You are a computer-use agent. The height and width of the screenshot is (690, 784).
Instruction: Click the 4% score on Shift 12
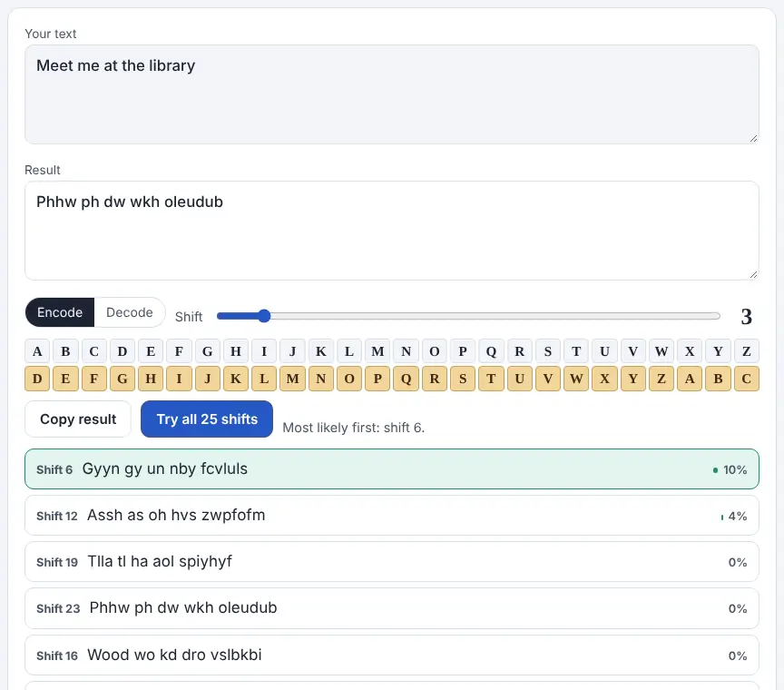point(738,516)
